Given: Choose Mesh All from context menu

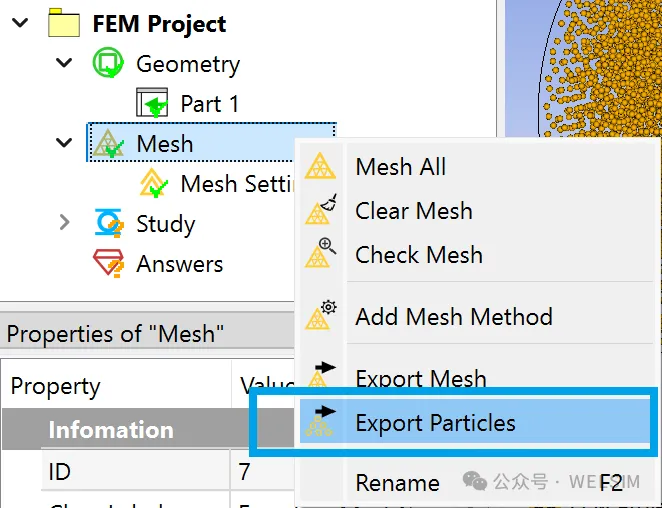Looking at the screenshot, I should (401, 167).
